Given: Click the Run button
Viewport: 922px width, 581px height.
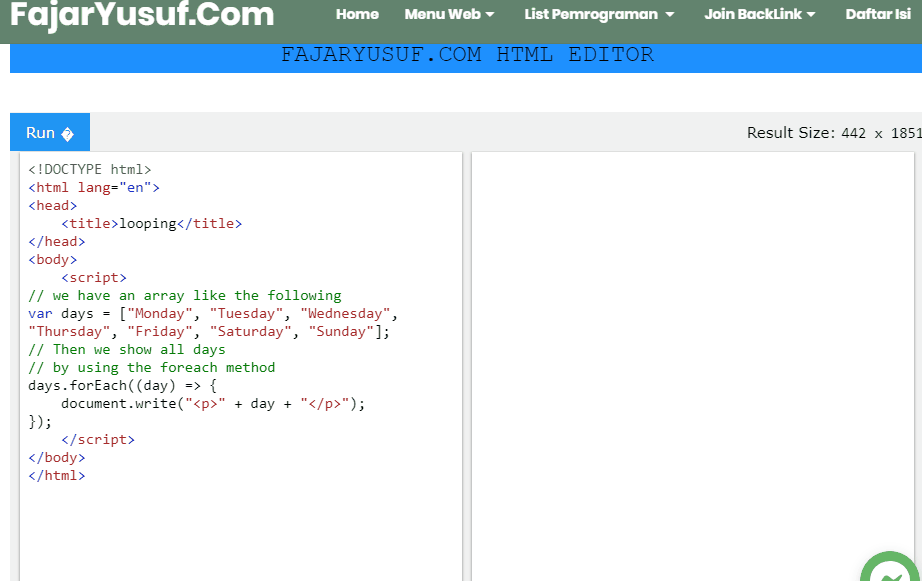Looking at the screenshot, I should [x=50, y=132].
